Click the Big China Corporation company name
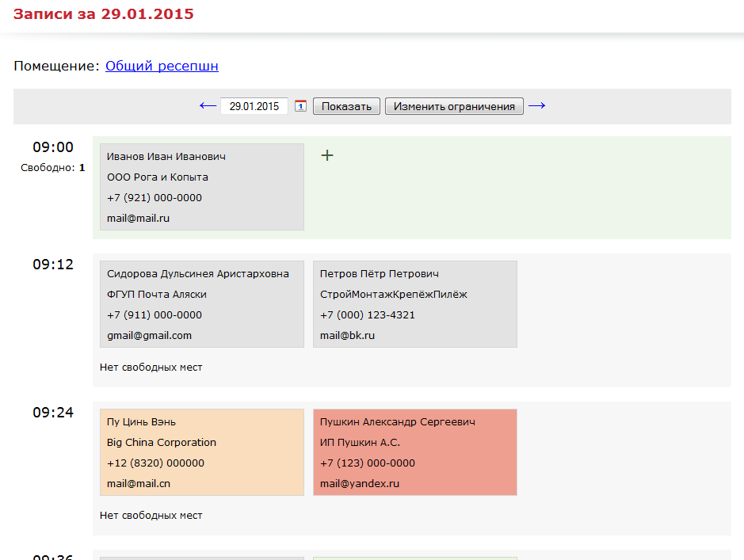The height and width of the screenshot is (560, 744). [161, 442]
